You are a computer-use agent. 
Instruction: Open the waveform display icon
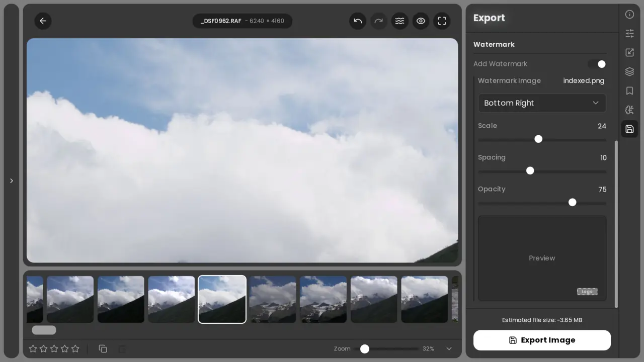click(x=399, y=21)
